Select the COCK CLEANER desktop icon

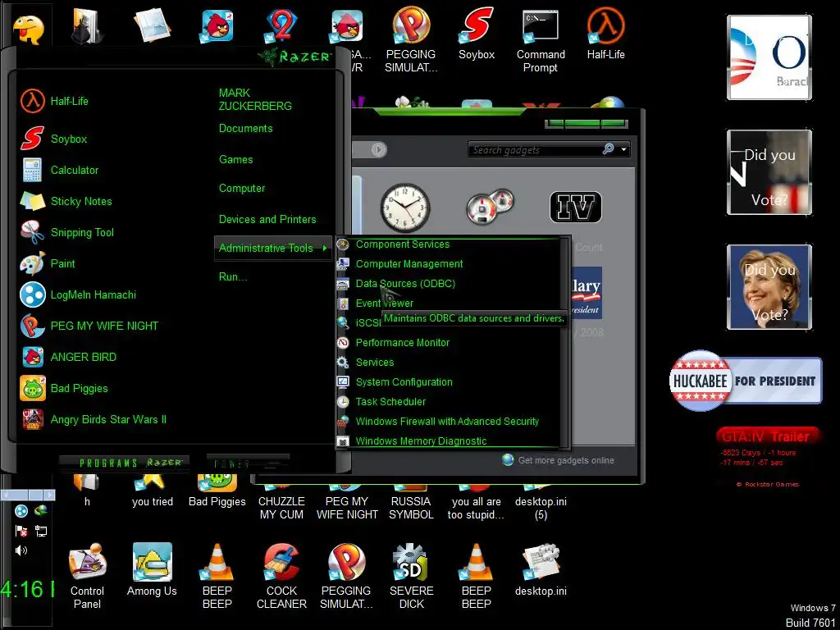coord(282,576)
